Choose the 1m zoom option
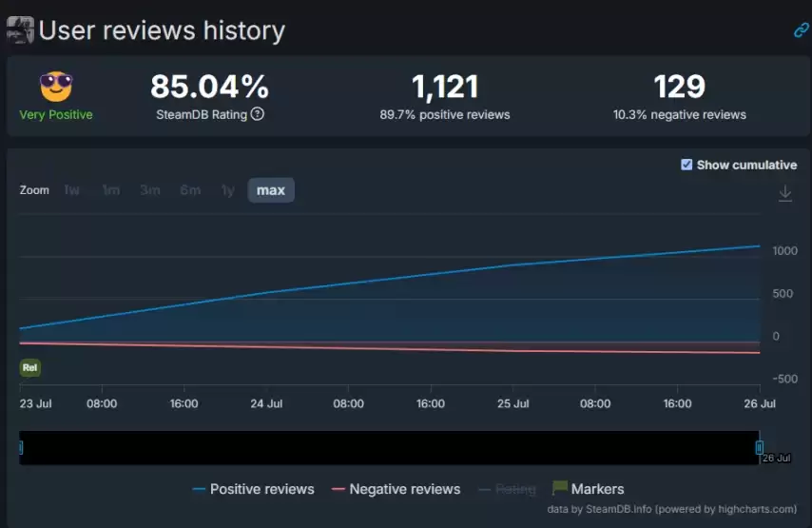 coord(111,190)
